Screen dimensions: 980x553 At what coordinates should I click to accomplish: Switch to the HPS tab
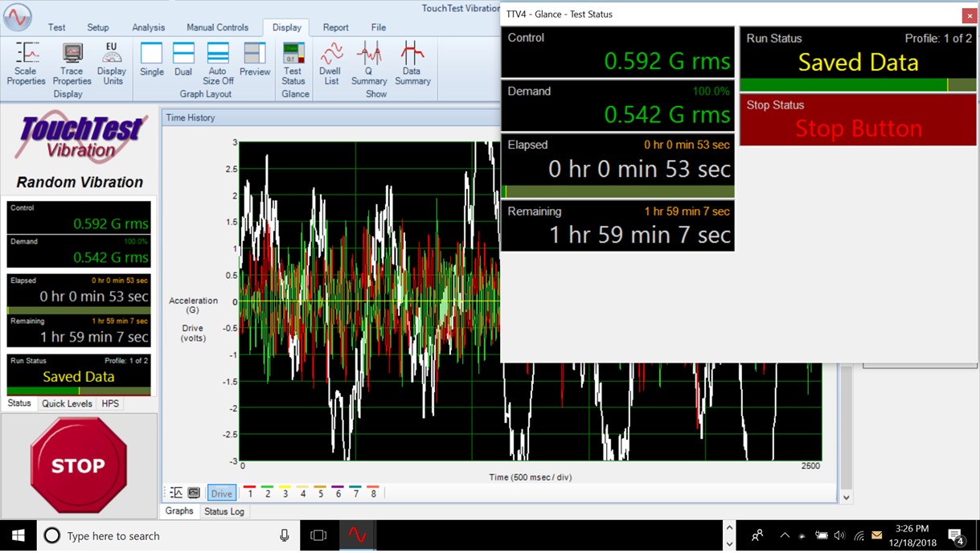click(x=110, y=403)
